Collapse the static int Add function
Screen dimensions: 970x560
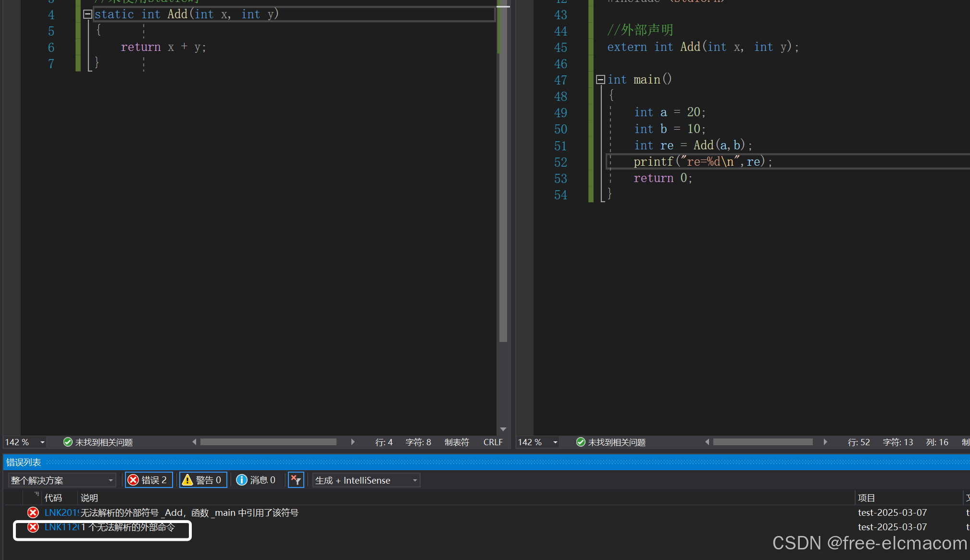[87, 14]
